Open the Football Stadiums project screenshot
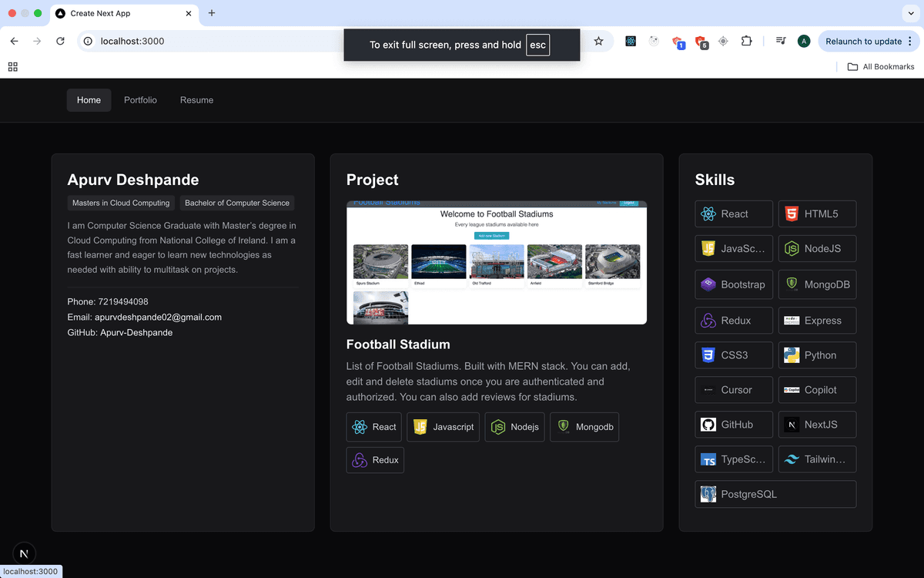Image resolution: width=924 pixels, height=578 pixels. click(497, 263)
